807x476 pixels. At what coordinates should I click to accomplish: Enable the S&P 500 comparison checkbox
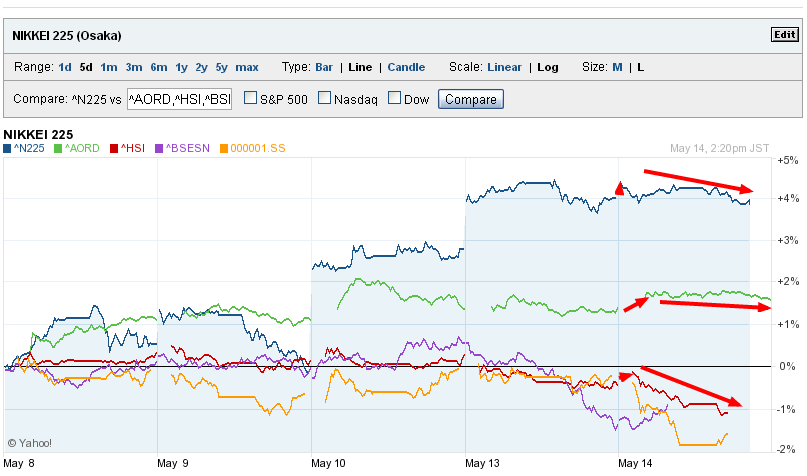pyautogui.click(x=252, y=99)
